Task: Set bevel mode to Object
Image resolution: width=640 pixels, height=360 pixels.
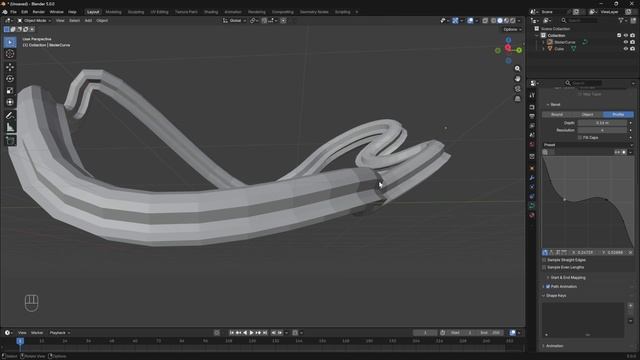Action: 588,115
